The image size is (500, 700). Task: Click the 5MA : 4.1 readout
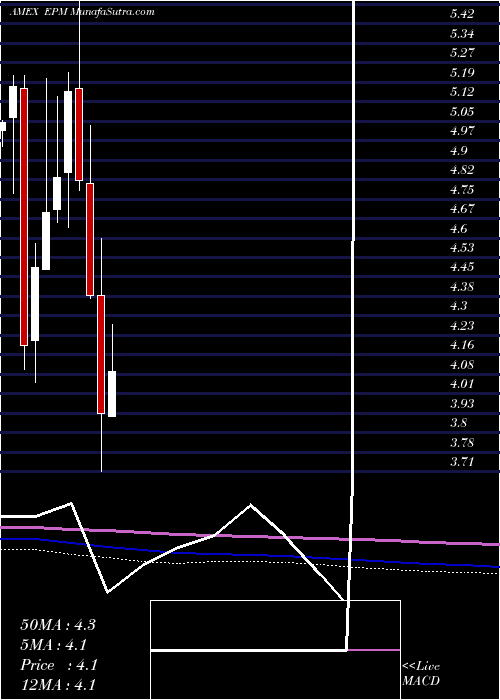(54, 645)
